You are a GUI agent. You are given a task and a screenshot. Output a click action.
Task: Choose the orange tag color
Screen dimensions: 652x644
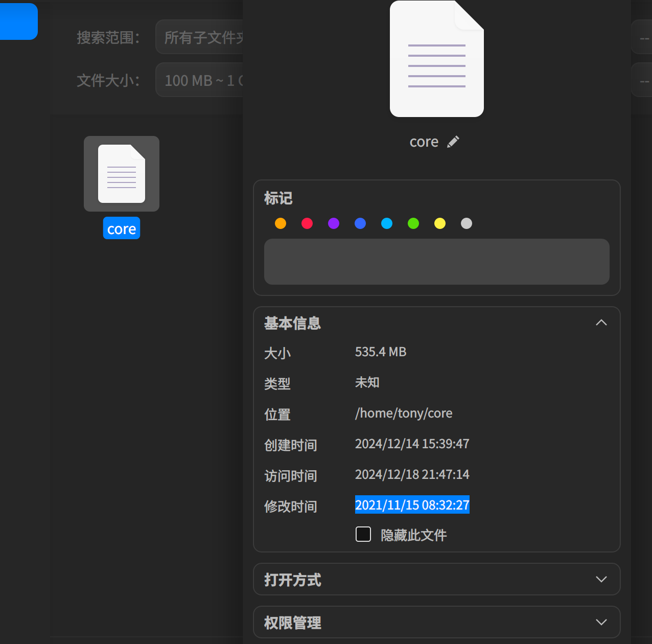coord(281,223)
